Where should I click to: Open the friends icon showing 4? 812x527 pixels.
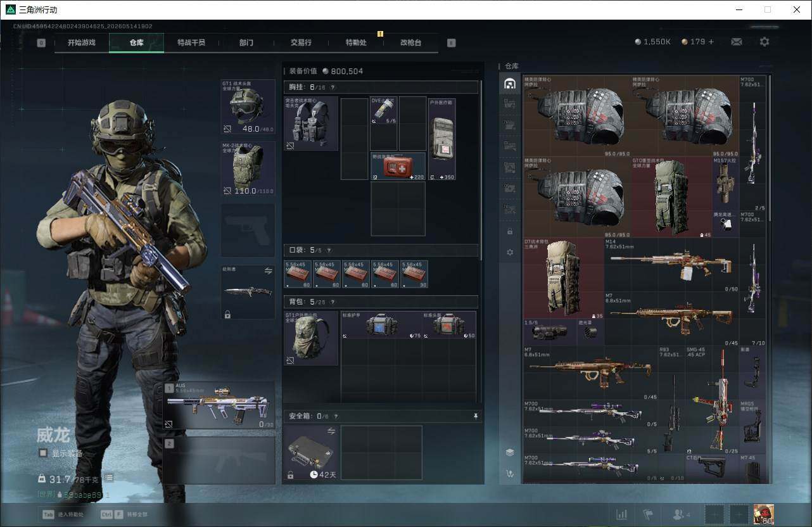682,514
